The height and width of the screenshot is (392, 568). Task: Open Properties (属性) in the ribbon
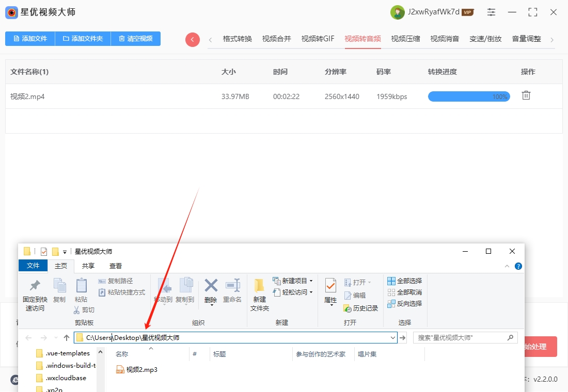[330, 292]
